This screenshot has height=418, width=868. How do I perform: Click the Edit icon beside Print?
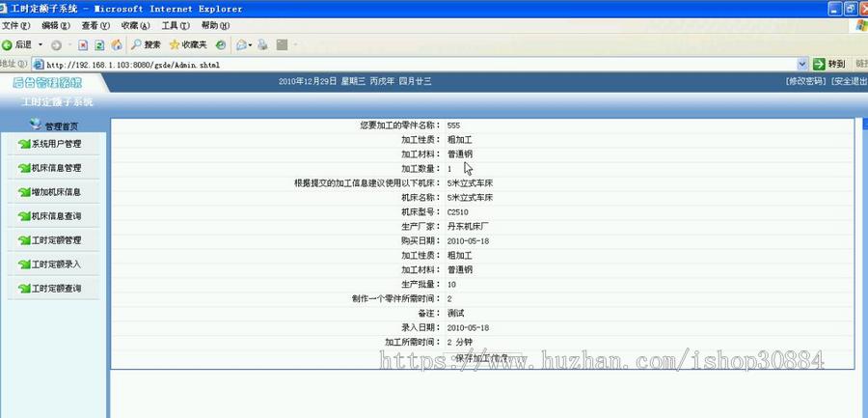[283, 45]
